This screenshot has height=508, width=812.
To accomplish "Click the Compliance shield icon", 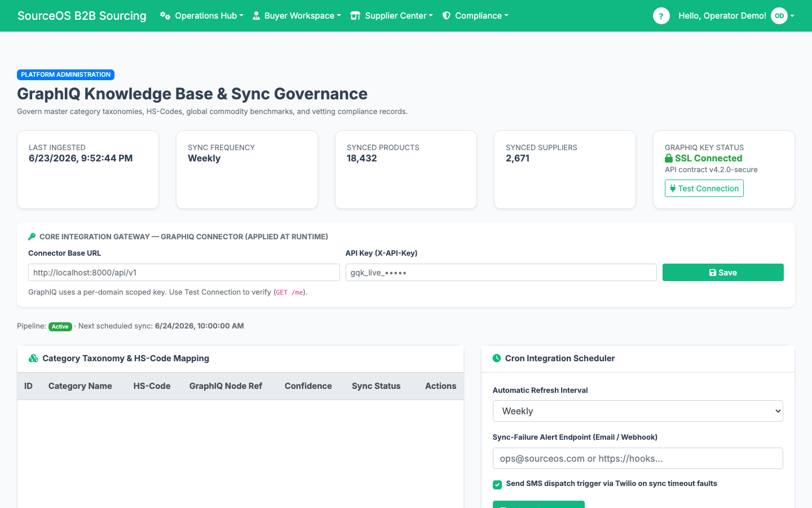I will [446, 16].
